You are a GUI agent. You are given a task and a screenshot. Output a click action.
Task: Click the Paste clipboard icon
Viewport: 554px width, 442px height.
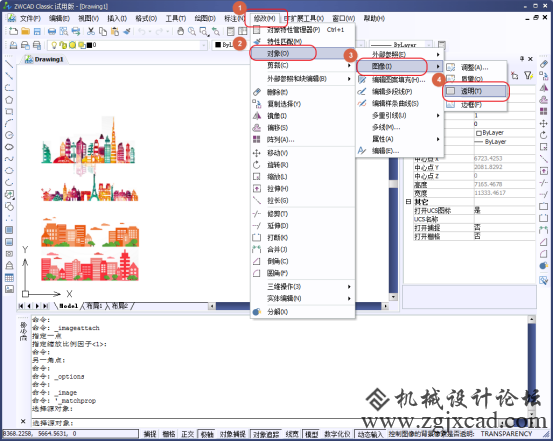tap(115, 31)
